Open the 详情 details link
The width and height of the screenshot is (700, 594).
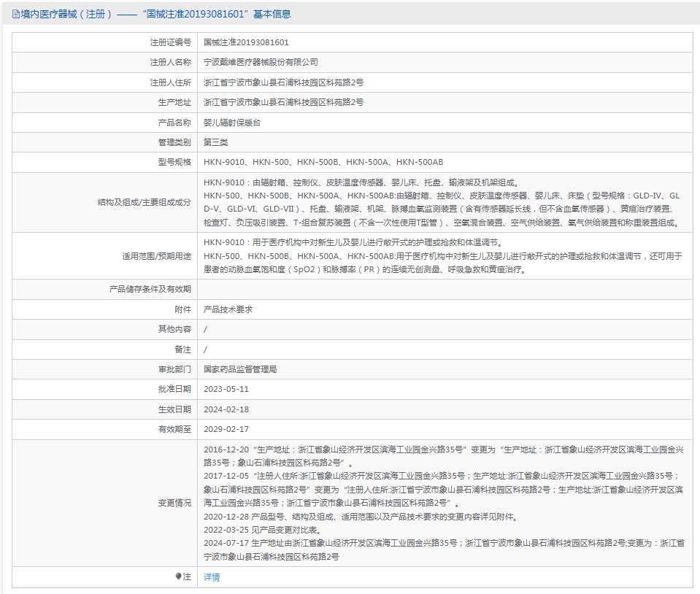pyautogui.click(x=212, y=577)
